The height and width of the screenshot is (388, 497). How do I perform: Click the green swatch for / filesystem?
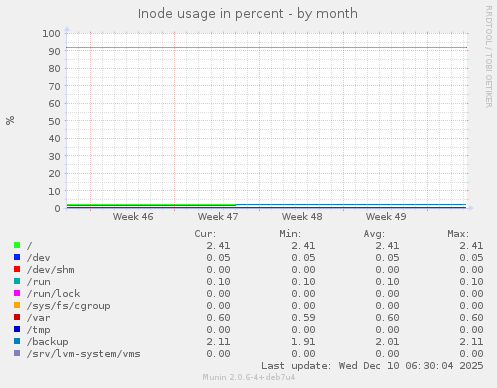(x=17, y=245)
